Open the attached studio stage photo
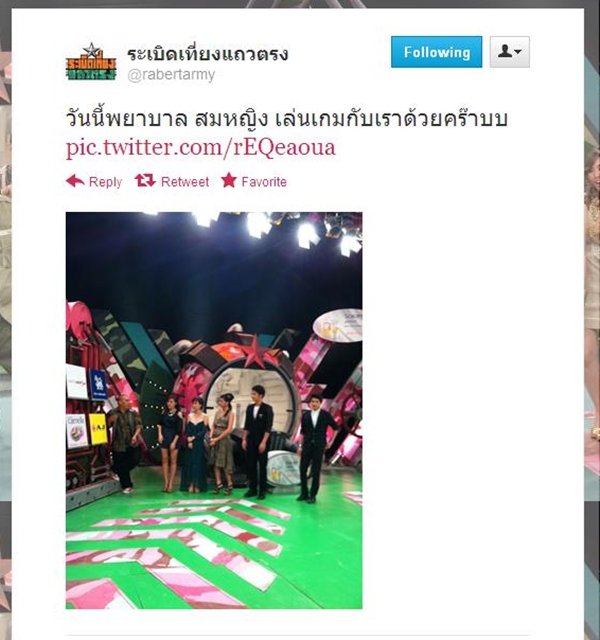Screen dimensions: 600x640 [x=214, y=410]
